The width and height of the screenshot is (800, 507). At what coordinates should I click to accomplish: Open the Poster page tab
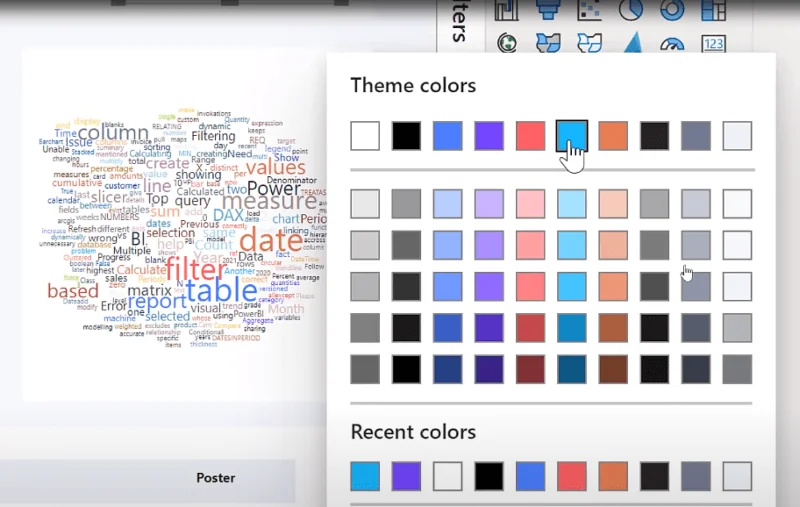point(216,478)
